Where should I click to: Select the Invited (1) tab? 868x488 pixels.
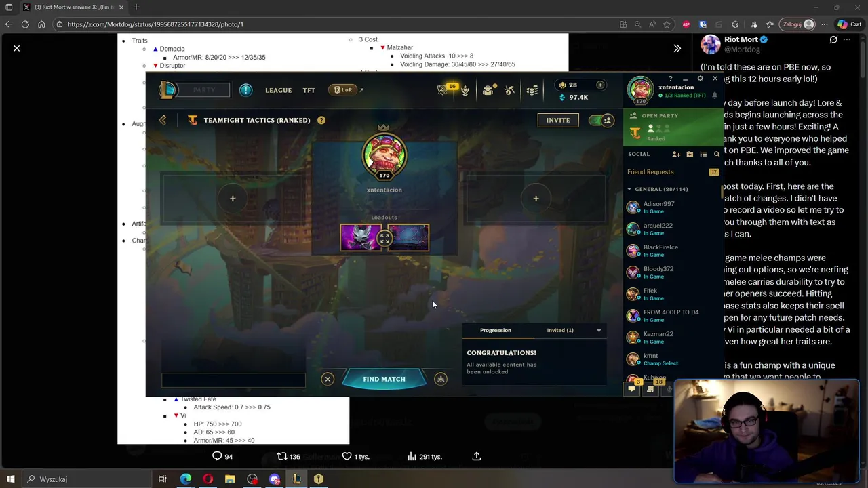560,330
